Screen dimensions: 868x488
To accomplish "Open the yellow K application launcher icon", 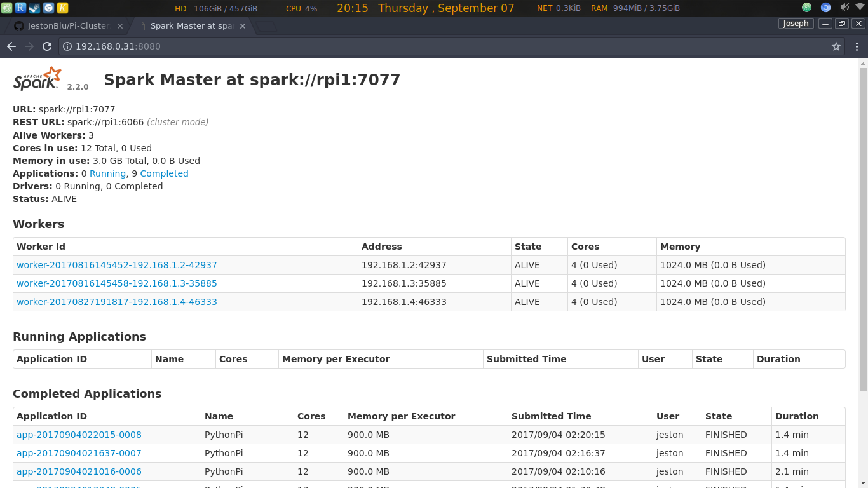I will (62, 8).
